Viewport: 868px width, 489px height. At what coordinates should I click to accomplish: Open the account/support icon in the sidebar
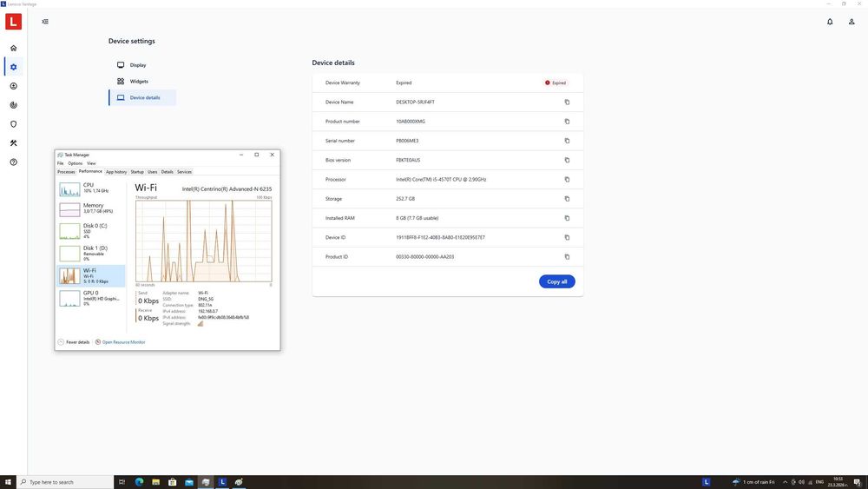pos(13,86)
